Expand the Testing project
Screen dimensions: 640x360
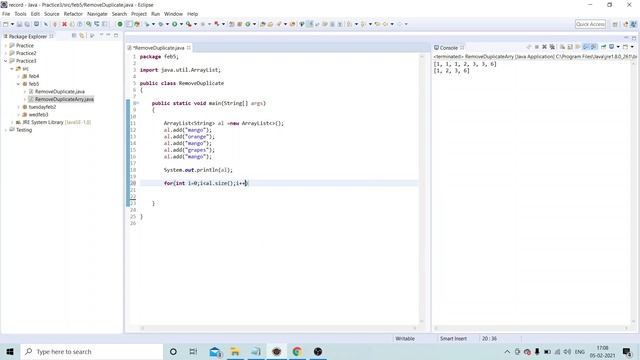(x=6, y=130)
